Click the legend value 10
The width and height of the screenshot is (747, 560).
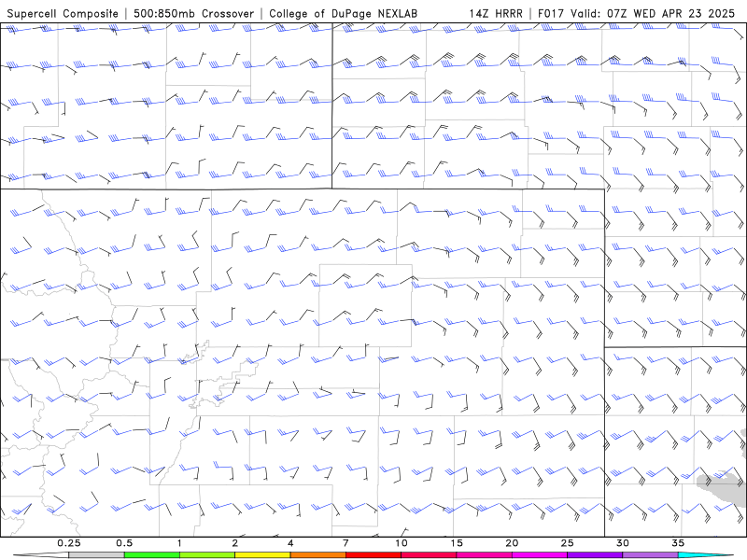click(x=402, y=543)
